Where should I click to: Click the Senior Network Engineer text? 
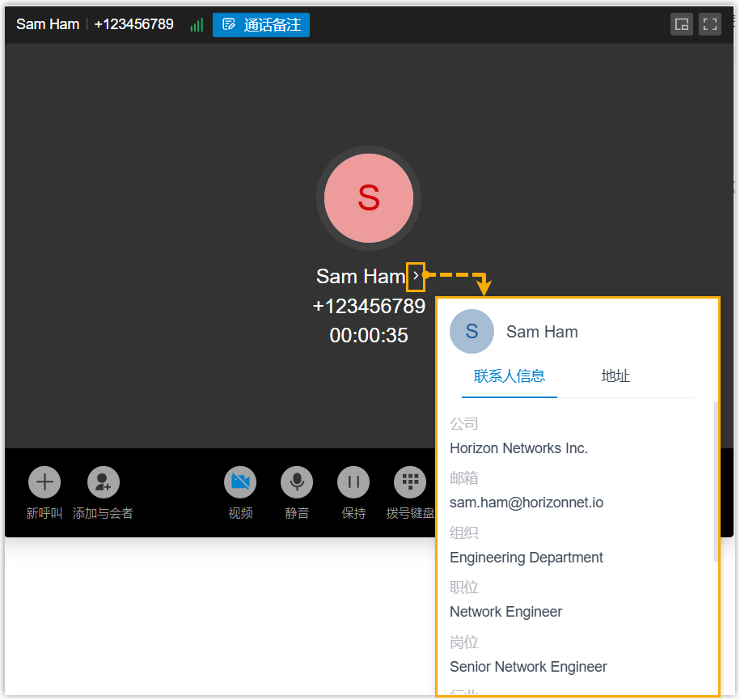pos(528,667)
